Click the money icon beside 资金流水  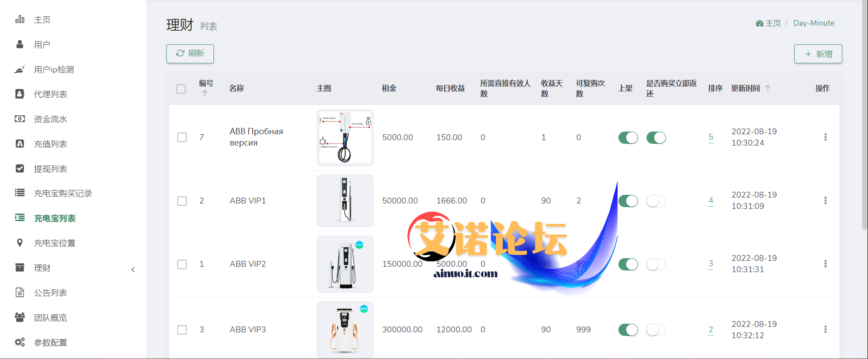20,119
